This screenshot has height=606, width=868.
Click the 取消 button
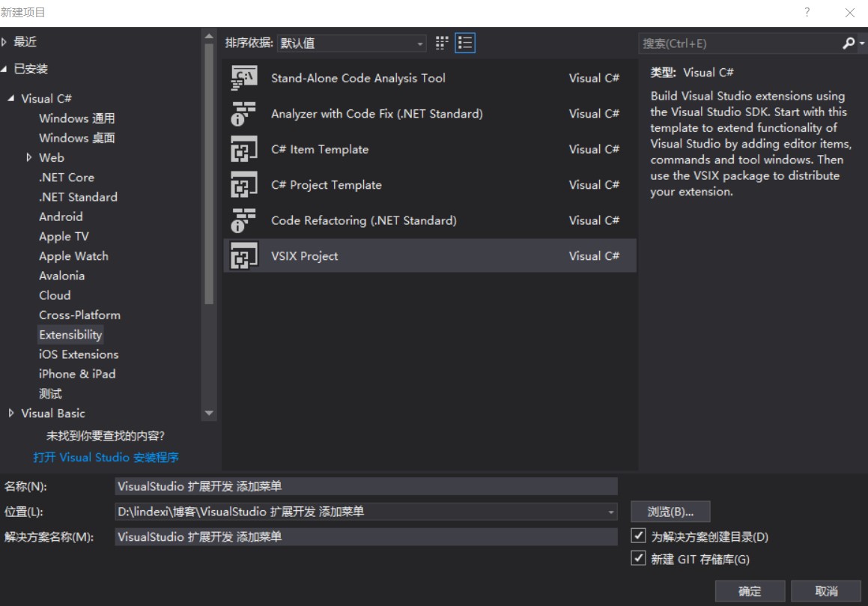(x=826, y=591)
